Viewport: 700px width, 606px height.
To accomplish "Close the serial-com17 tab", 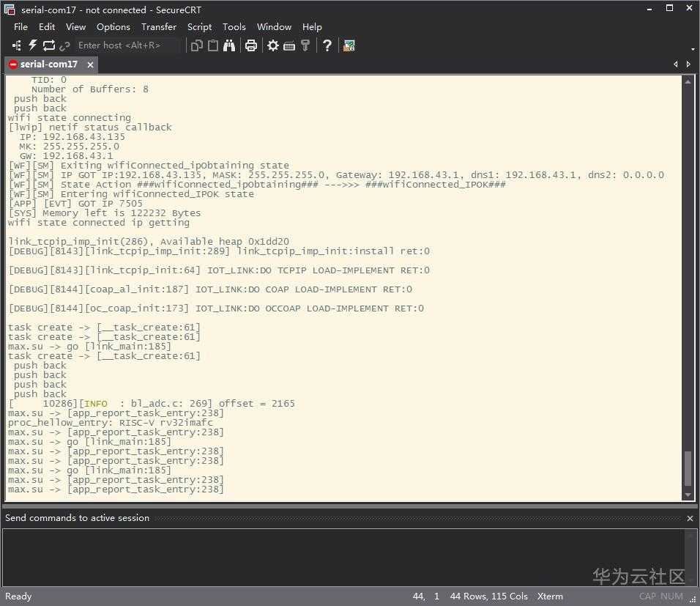I will point(90,64).
